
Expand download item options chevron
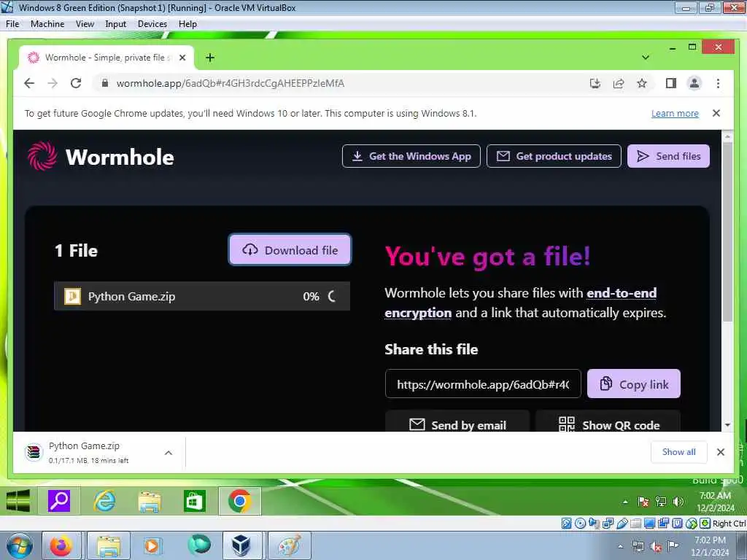[169, 453]
